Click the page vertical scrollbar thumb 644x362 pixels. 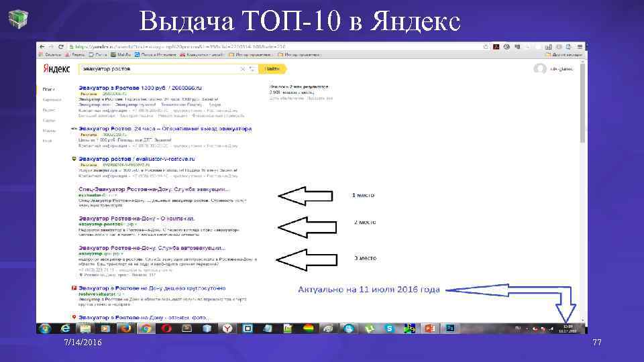[582, 103]
